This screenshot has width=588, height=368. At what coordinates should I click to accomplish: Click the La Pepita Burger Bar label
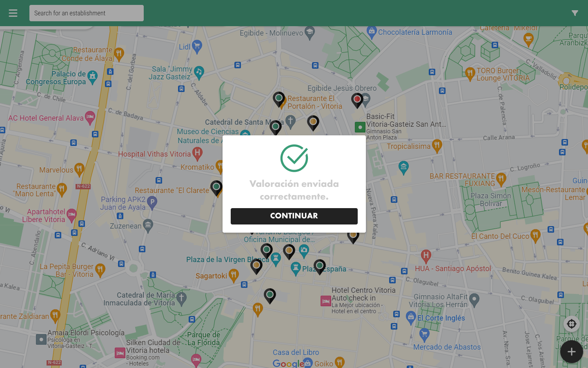(x=67, y=270)
